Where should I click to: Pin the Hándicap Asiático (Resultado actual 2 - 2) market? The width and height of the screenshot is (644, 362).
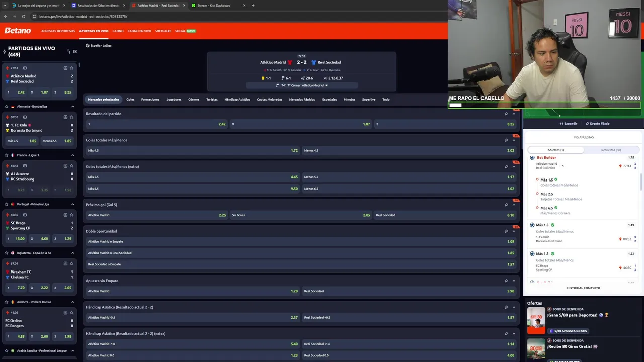click(506, 307)
